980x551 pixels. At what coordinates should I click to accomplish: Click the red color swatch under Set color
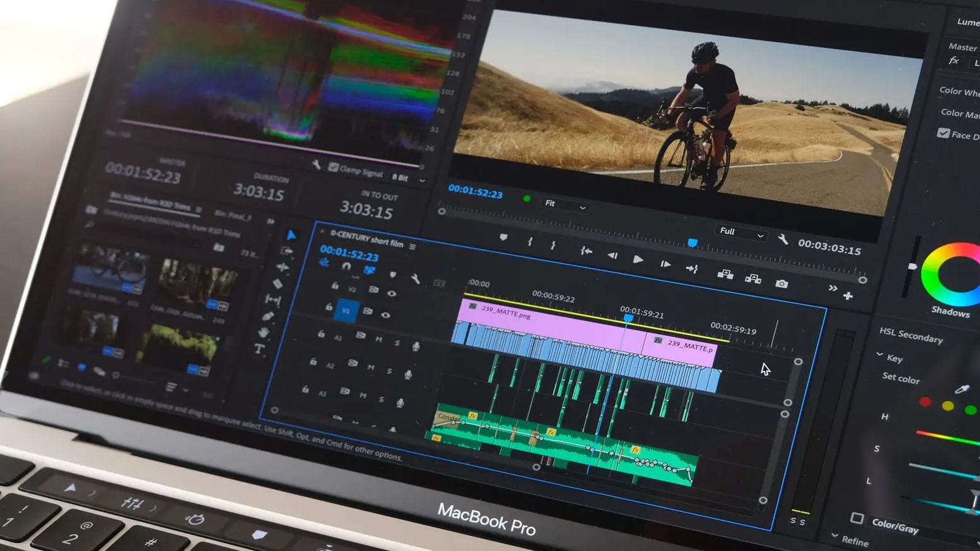pyautogui.click(x=925, y=402)
